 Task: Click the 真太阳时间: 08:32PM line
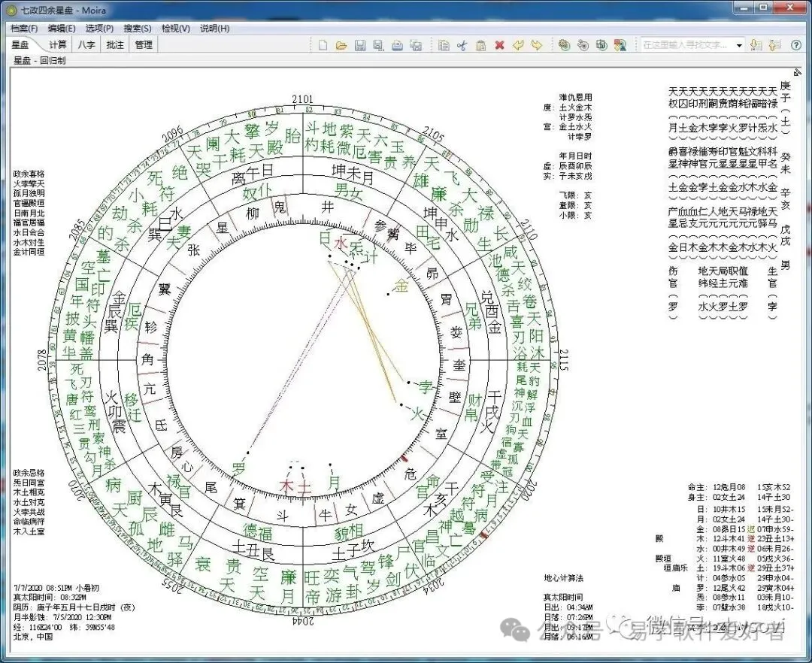pos(49,598)
